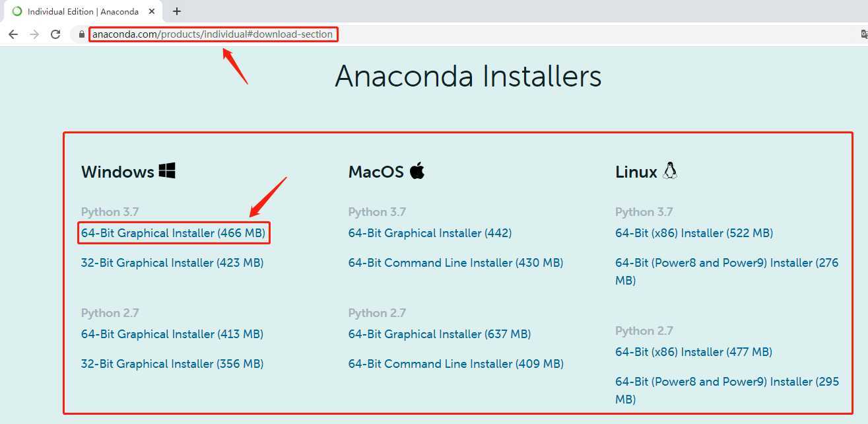Click the translate icon in address bar

pyautogui.click(x=865, y=34)
